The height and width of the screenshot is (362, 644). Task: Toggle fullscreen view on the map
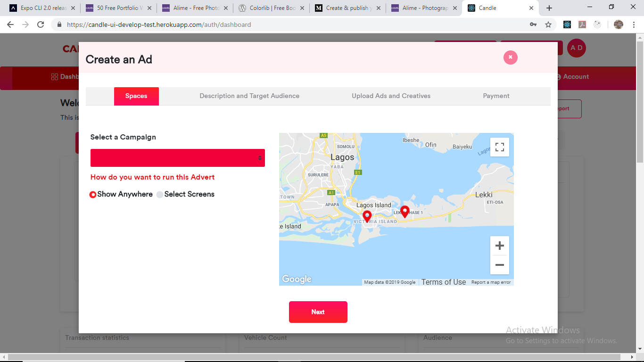coord(499,147)
